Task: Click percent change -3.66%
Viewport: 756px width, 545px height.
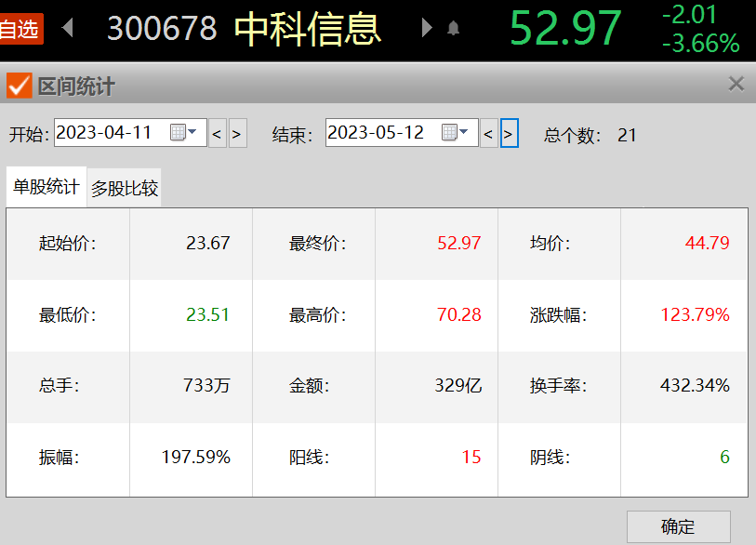Action: [700, 44]
